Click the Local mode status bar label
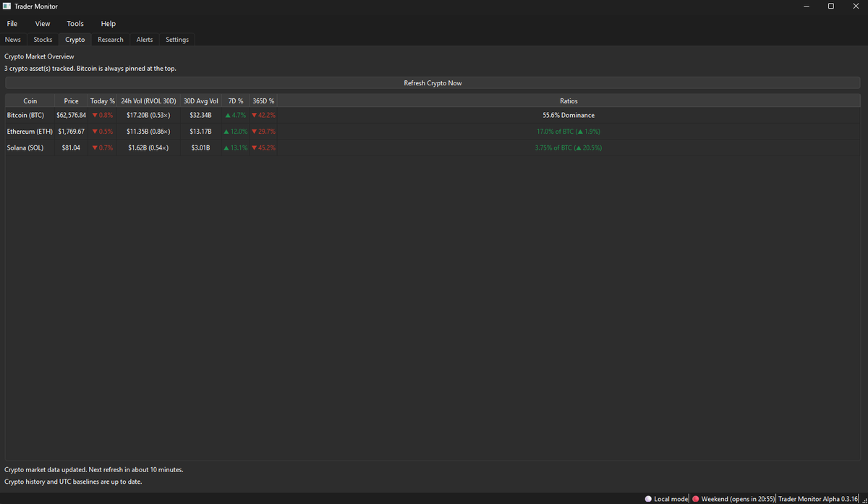 coord(671,499)
